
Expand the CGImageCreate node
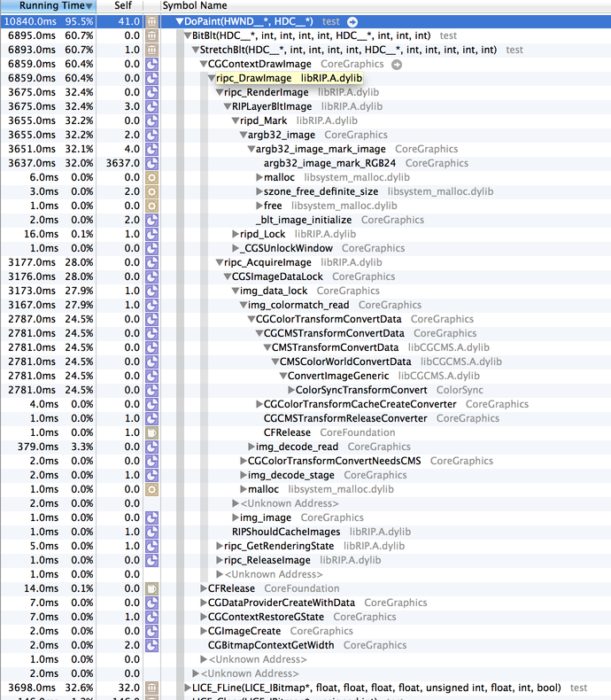pos(203,631)
